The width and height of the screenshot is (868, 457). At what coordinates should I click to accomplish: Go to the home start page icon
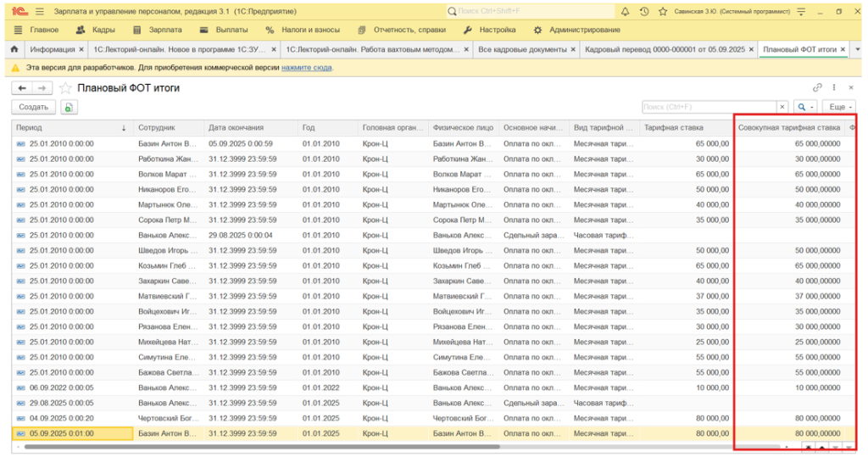[14, 49]
